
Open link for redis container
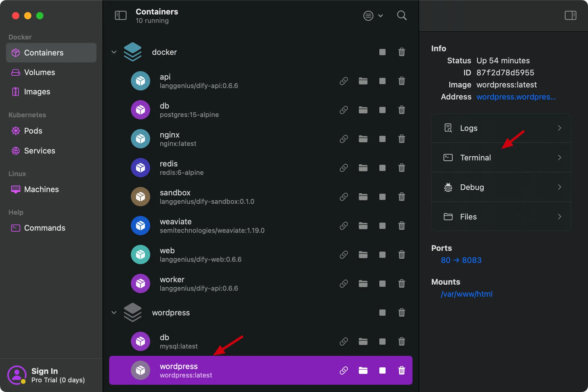pyautogui.click(x=344, y=168)
